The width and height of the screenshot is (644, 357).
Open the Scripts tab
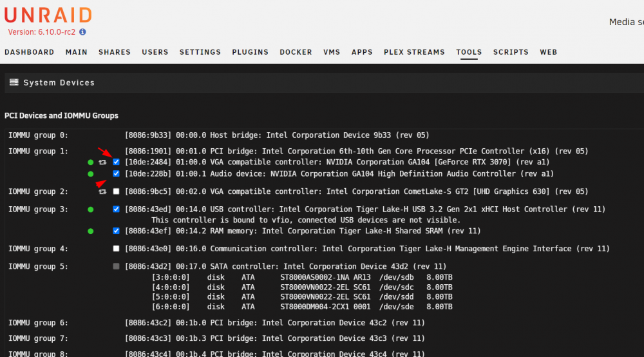tap(511, 52)
